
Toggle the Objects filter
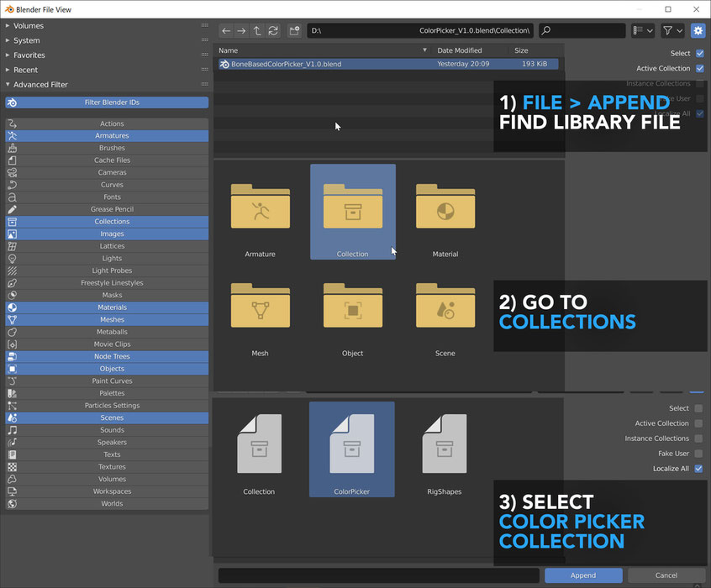coord(107,369)
